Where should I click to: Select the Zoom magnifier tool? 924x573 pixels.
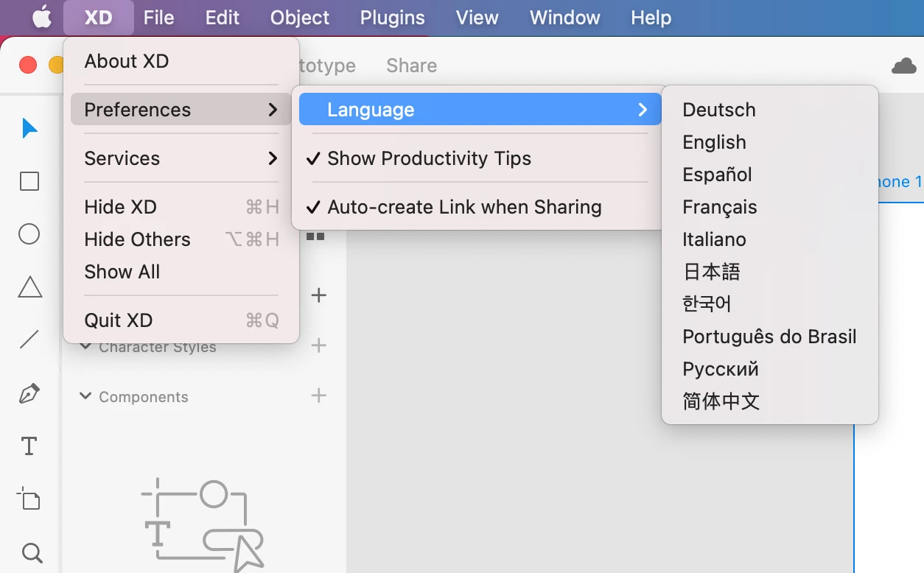tap(31, 552)
